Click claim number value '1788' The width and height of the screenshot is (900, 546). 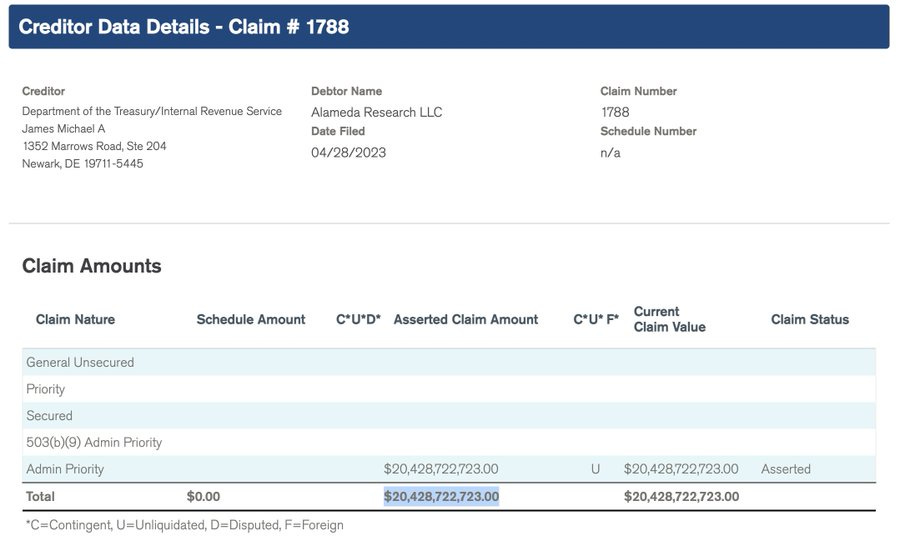coord(615,112)
